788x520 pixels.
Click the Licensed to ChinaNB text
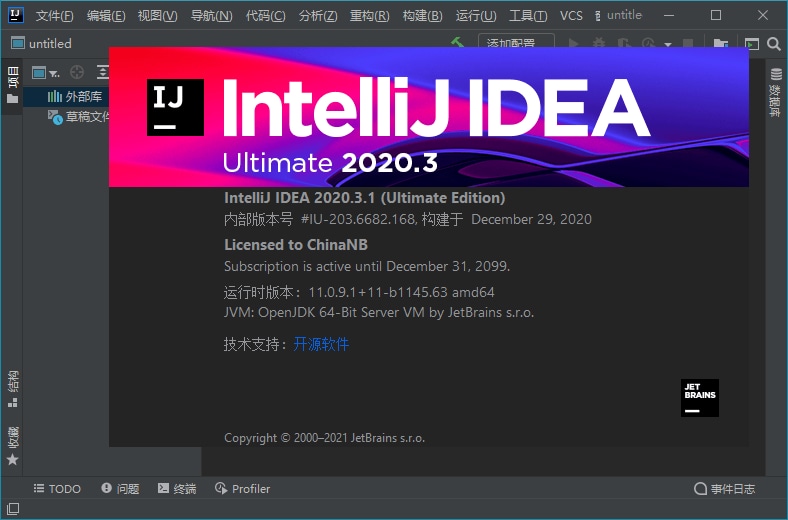click(296, 245)
